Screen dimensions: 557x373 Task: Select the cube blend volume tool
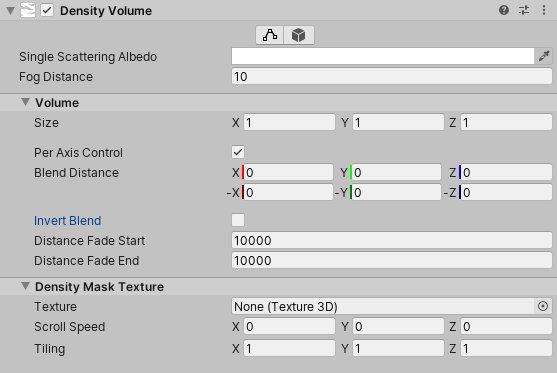click(299, 35)
